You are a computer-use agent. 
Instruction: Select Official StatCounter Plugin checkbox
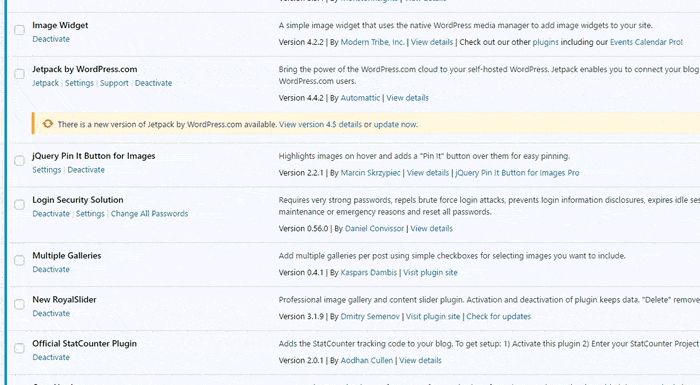point(19,348)
